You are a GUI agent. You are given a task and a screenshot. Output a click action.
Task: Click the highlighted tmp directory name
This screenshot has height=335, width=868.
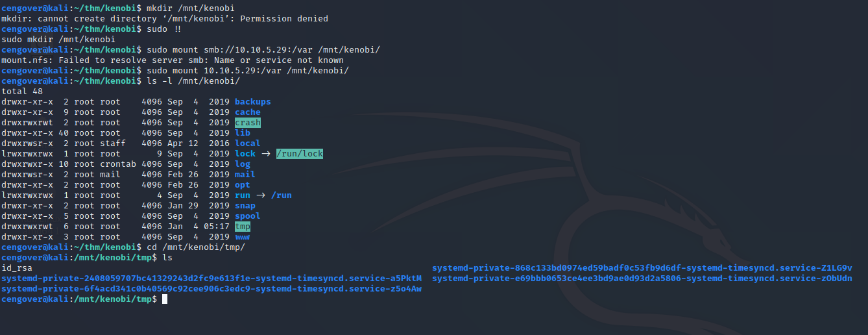coord(242,227)
